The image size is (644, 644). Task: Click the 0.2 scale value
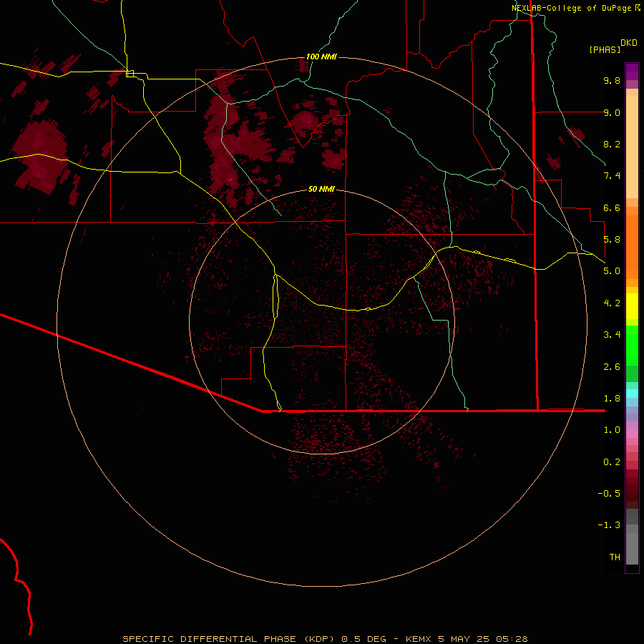(612, 462)
